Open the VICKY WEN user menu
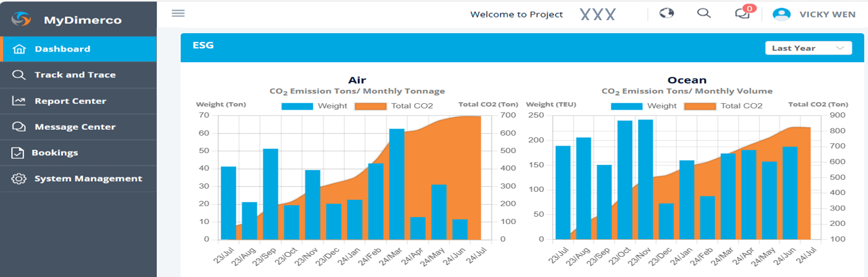The height and width of the screenshot is (277, 868). click(827, 14)
